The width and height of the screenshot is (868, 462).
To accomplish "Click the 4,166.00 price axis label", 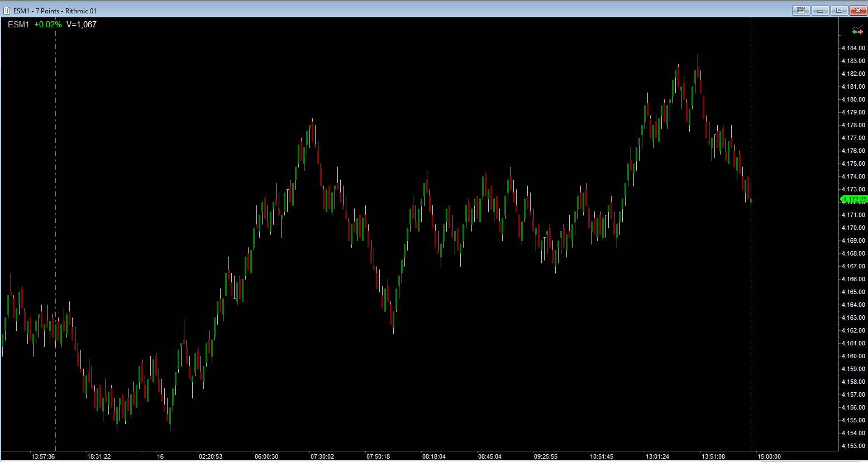I will [x=853, y=279].
